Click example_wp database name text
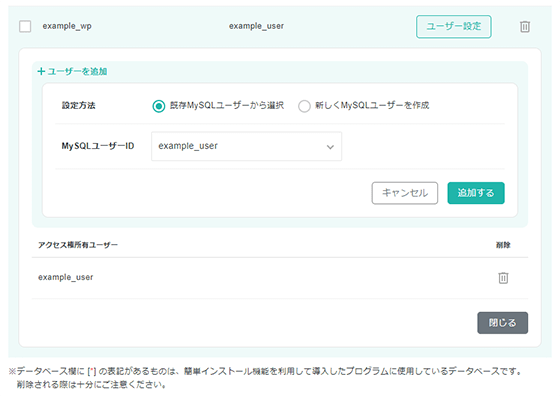The image size is (560, 397). click(67, 26)
